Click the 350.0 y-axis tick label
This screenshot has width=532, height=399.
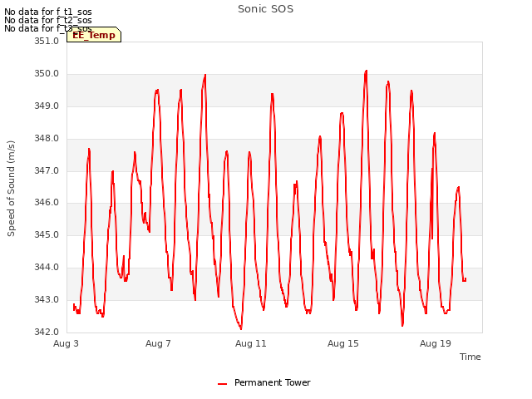[x=47, y=74]
